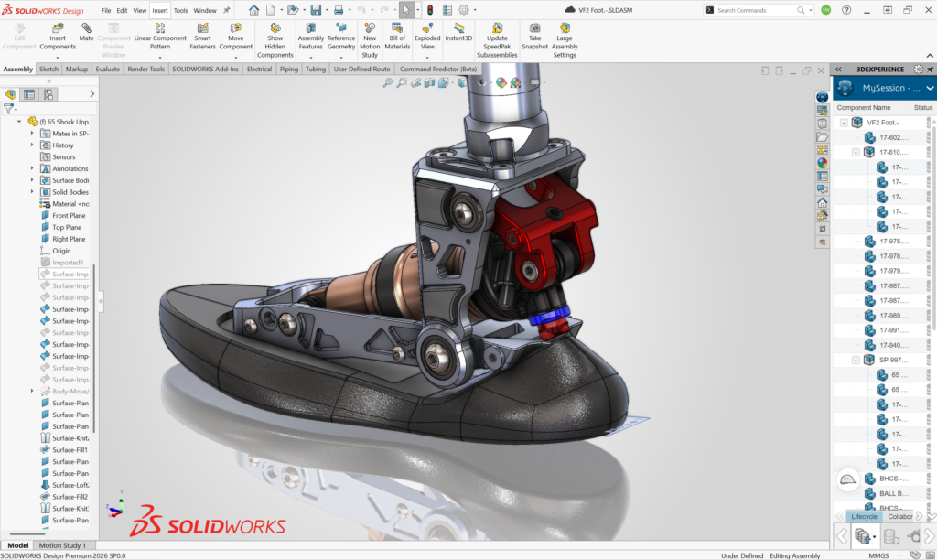The image size is (937, 560).
Task: Expand the Body-Move feature node
Action: point(32,391)
